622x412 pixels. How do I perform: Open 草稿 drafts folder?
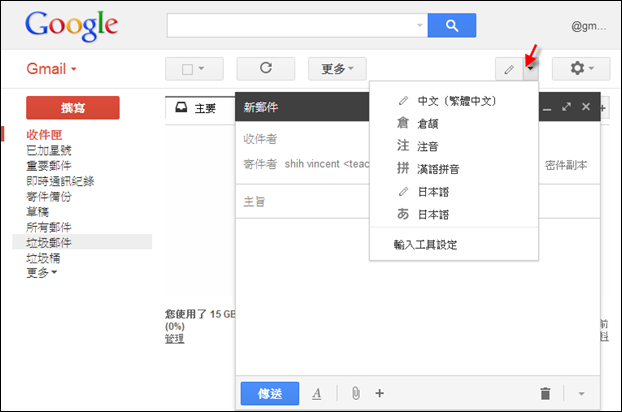point(37,212)
